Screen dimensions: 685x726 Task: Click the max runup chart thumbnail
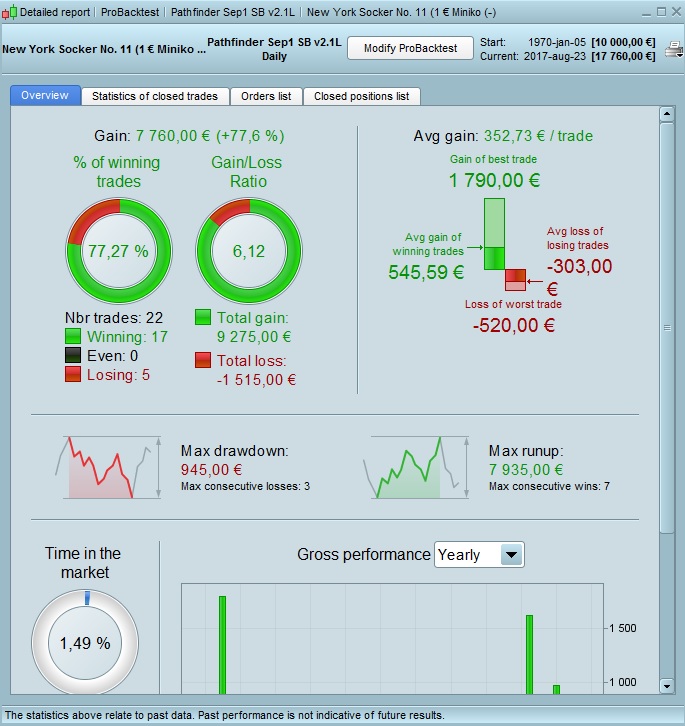point(416,467)
